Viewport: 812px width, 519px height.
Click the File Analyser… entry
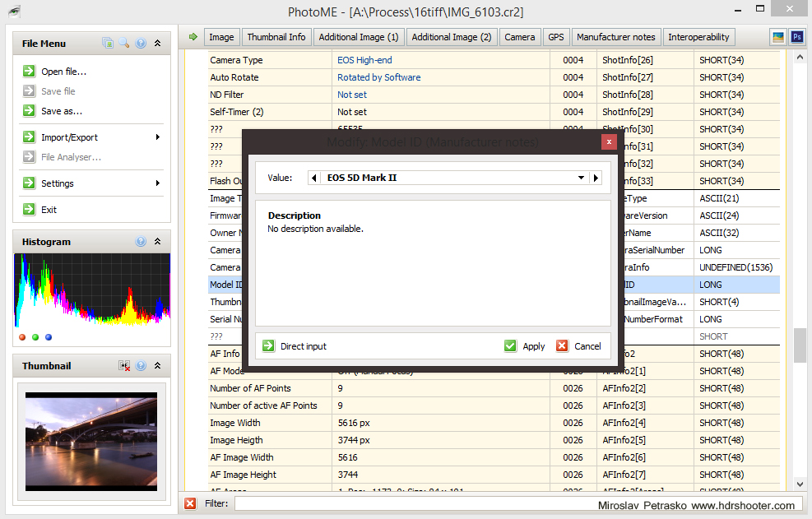coord(71,157)
